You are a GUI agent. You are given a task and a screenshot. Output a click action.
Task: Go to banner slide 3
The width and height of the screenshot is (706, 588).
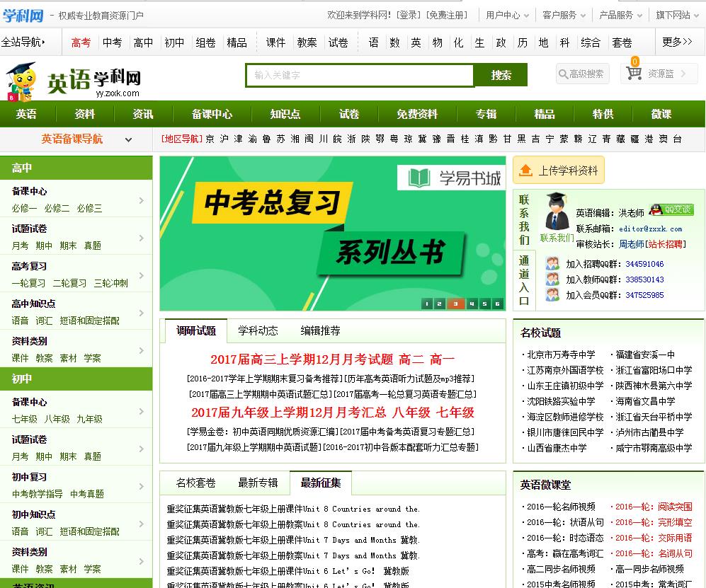(455, 304)
